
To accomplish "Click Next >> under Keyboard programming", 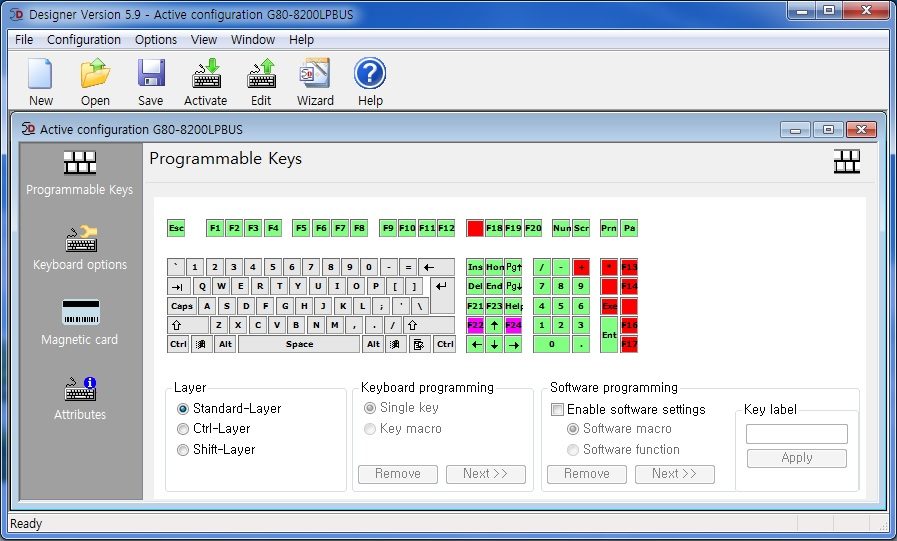I will coord(486,474).
